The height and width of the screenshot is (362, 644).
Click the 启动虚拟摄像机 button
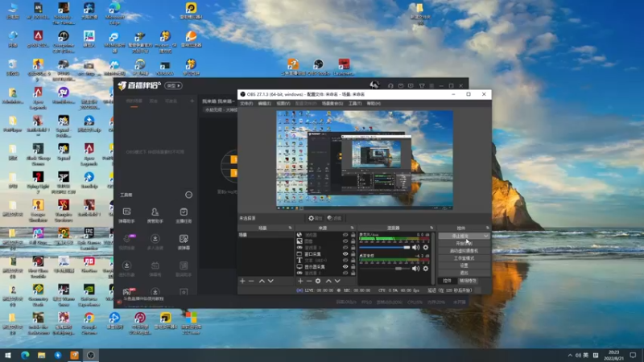point(464,251)
